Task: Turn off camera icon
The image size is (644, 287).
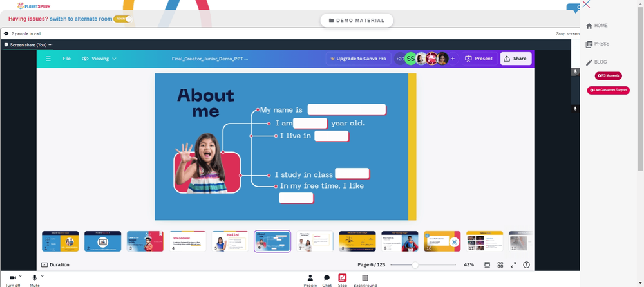Action: (12, 278)
